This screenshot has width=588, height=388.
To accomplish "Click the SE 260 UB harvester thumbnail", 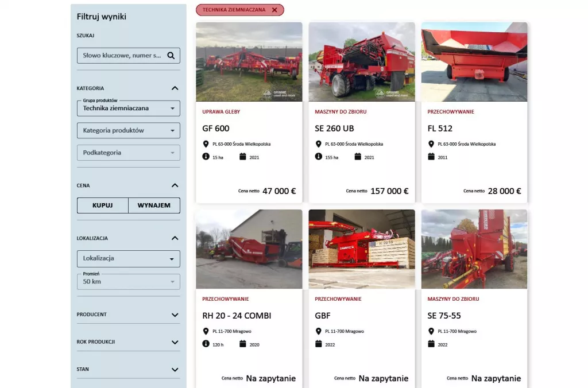I will tap(362, 62).
